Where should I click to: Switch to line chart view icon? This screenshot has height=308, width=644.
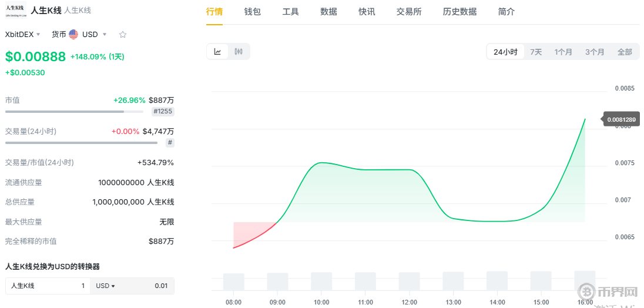217,52
